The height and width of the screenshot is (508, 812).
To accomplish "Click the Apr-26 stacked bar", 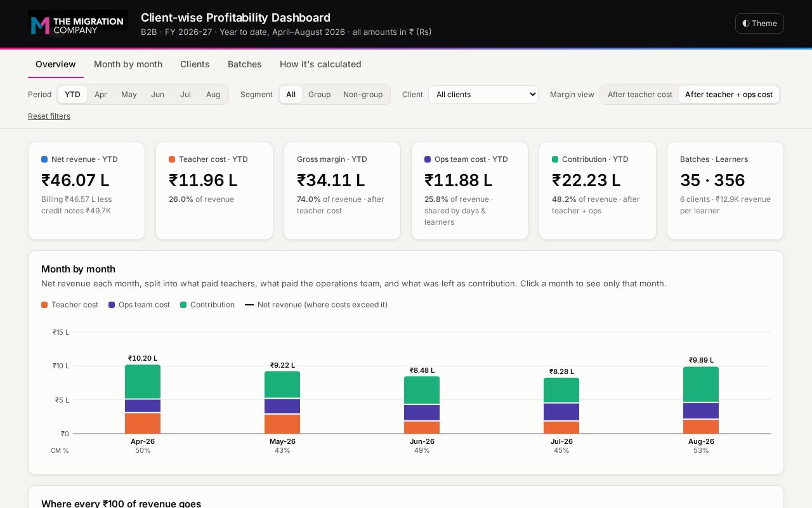I will point(143,399).
